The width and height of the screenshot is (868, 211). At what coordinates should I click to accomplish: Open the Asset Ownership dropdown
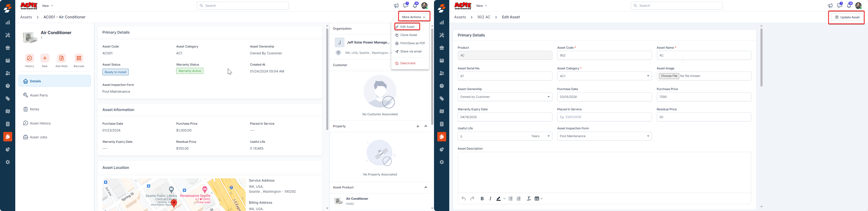(x=505, y=97)
